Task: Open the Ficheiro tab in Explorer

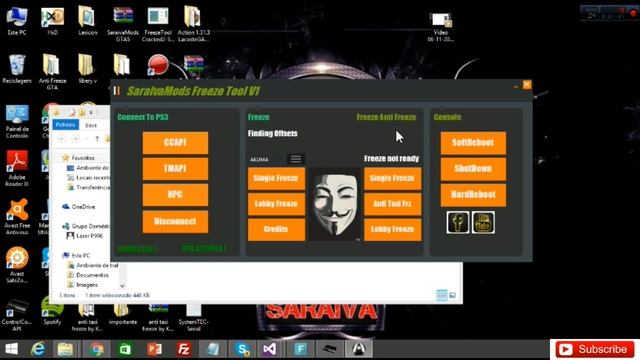Action: pyautogui.click(x=66, y=125)
